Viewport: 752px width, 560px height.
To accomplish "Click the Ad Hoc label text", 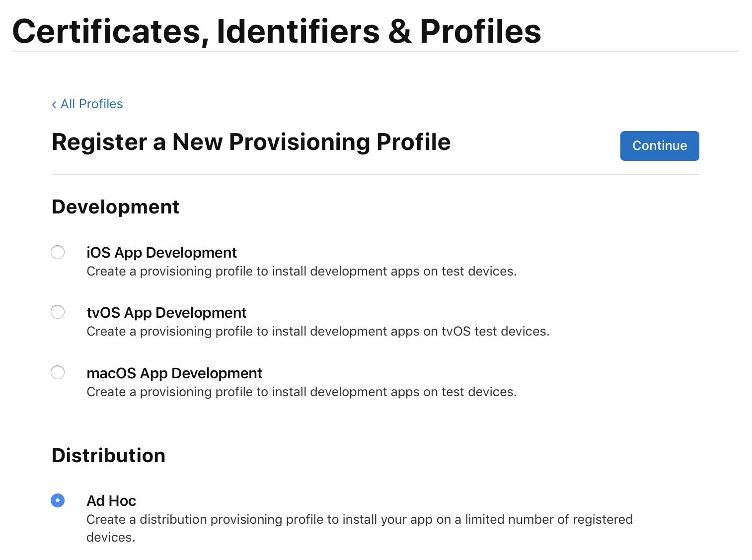I will (x=111, y=501).
